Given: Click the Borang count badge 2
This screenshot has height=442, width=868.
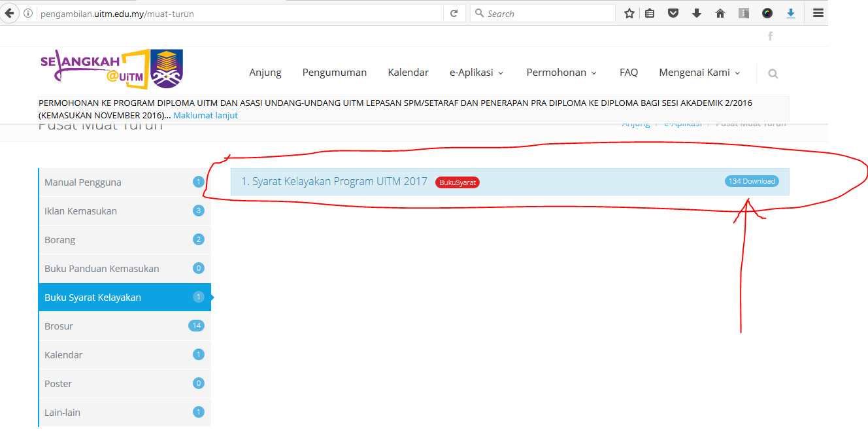Looking at the screenshot, I should coord(199,239).
